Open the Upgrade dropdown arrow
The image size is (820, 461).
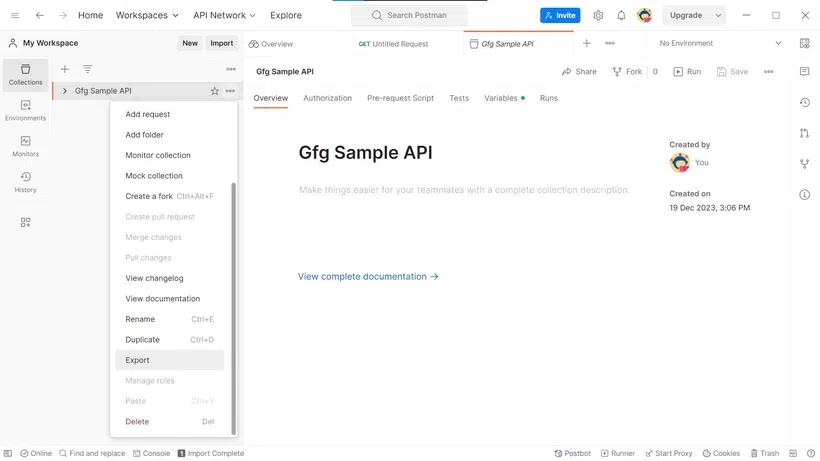(x=718, y=15)
